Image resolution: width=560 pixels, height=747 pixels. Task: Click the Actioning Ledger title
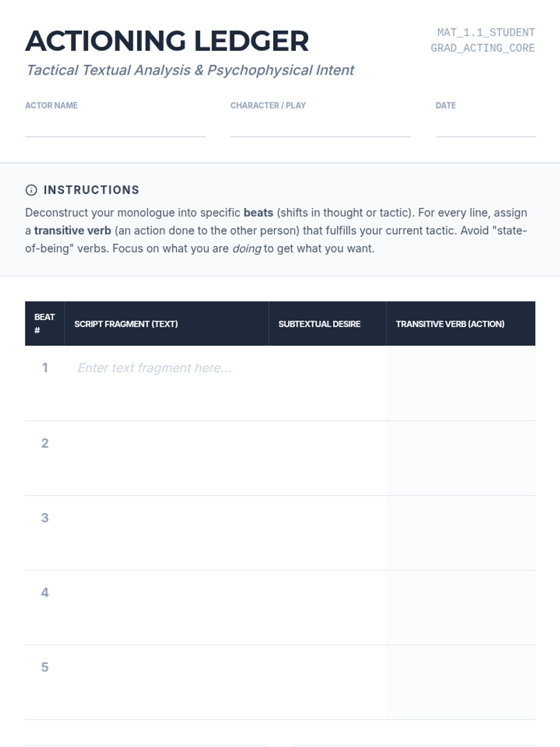pyautogui.click(x=167, y=41)
